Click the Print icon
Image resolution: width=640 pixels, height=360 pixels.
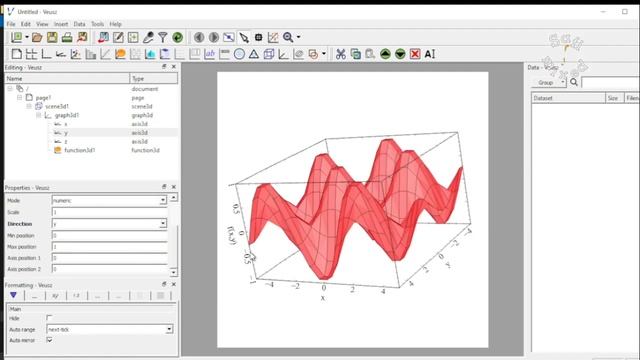pyautogui.click(x=67, y=38)
